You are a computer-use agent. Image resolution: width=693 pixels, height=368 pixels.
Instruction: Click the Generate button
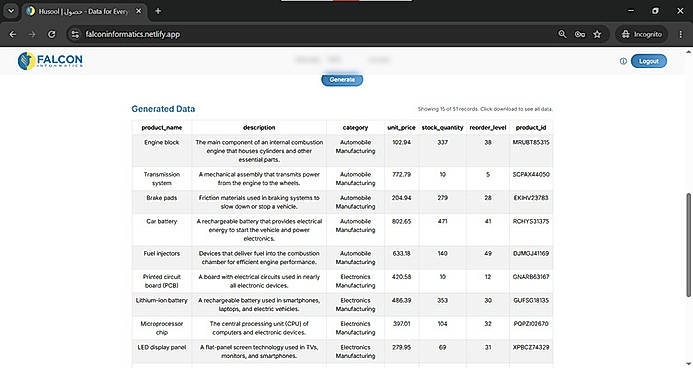[x=342, y=80]
